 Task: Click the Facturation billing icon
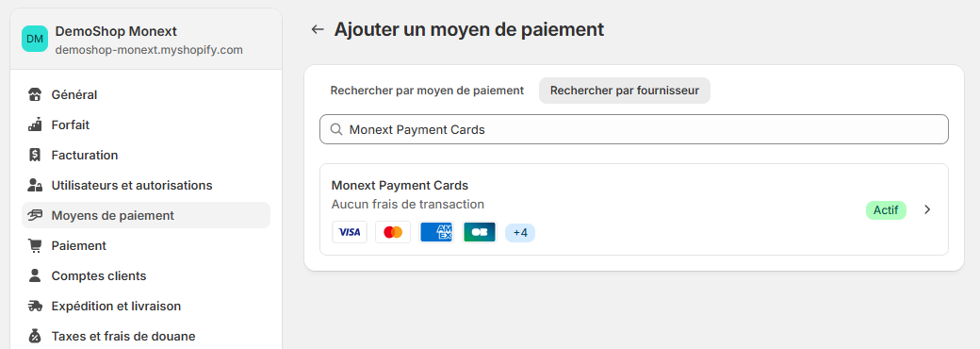tap(35, 155)
